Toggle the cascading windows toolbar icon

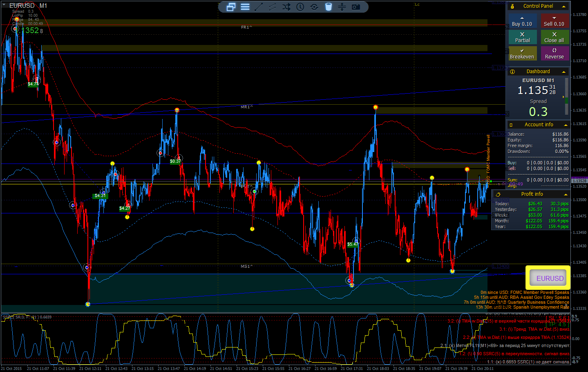231,7
